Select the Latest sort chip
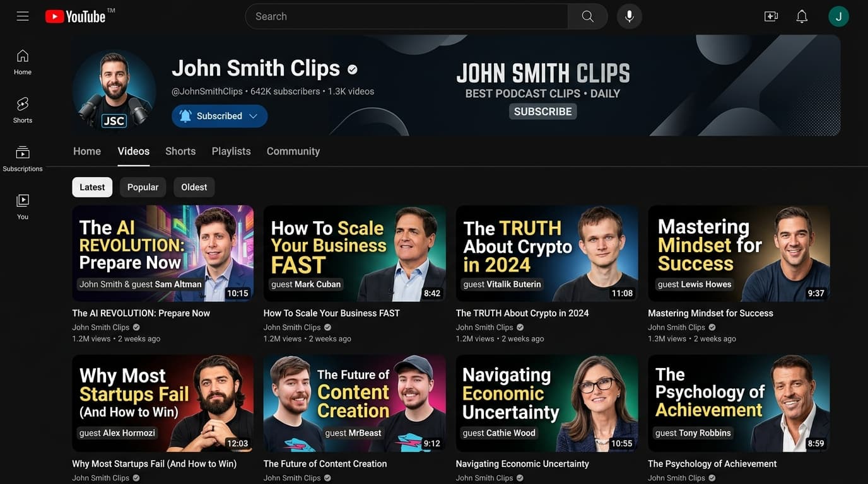Image resolution: width=868 pixels, height=484 pixels. pos(92,187)
